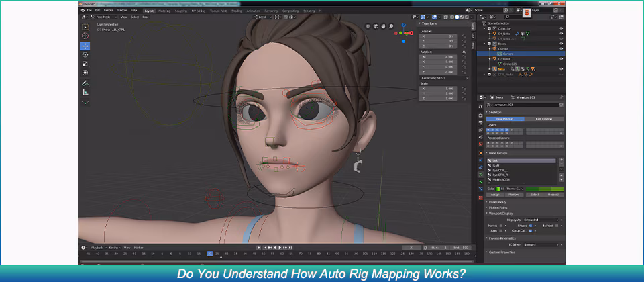The height and width of the screenshot is (282, 644).
Task: Open the bone group color set dropdown
Action: (509, 189)
